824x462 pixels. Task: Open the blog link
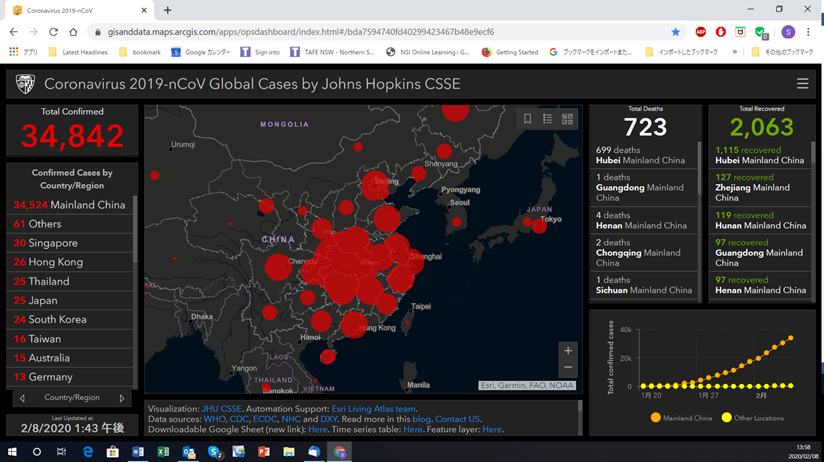(421, 419)
